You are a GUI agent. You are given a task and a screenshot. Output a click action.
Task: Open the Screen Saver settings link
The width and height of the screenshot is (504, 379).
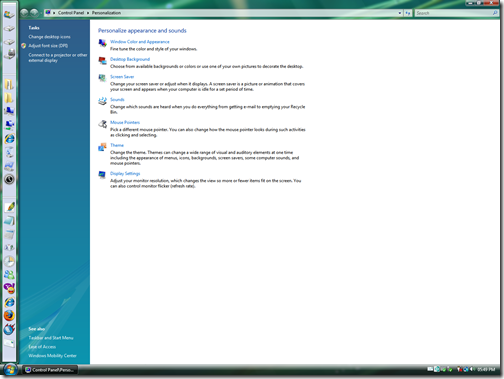(122, 77)
